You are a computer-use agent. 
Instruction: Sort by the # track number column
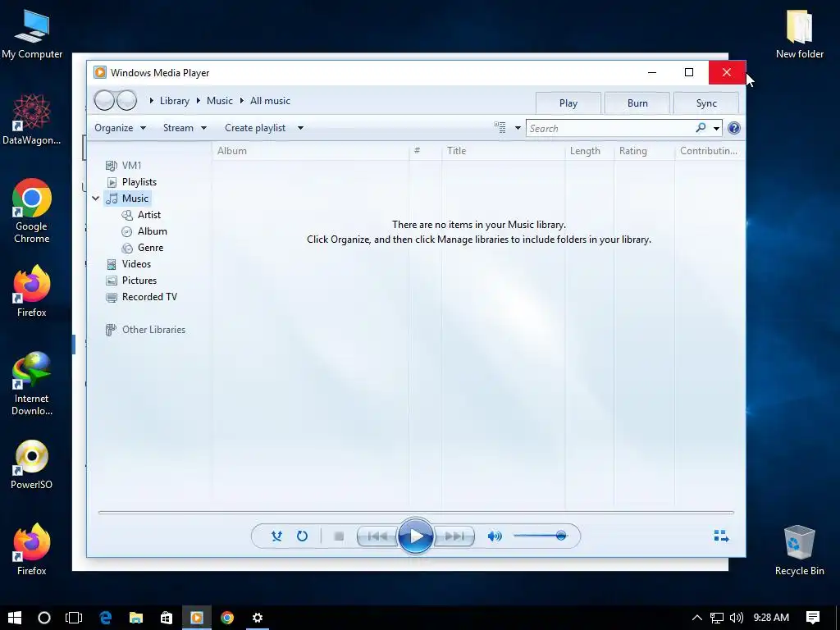(x=426, y=151)
